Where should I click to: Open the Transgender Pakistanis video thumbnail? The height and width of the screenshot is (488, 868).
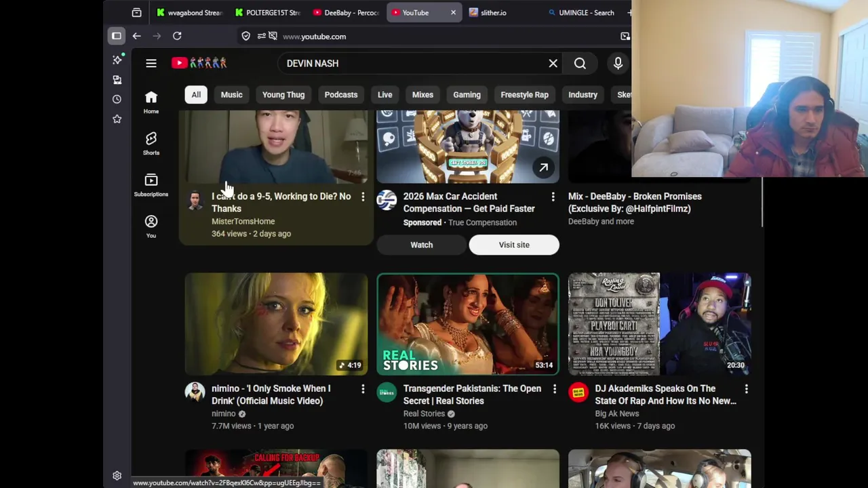coord(468,324)
